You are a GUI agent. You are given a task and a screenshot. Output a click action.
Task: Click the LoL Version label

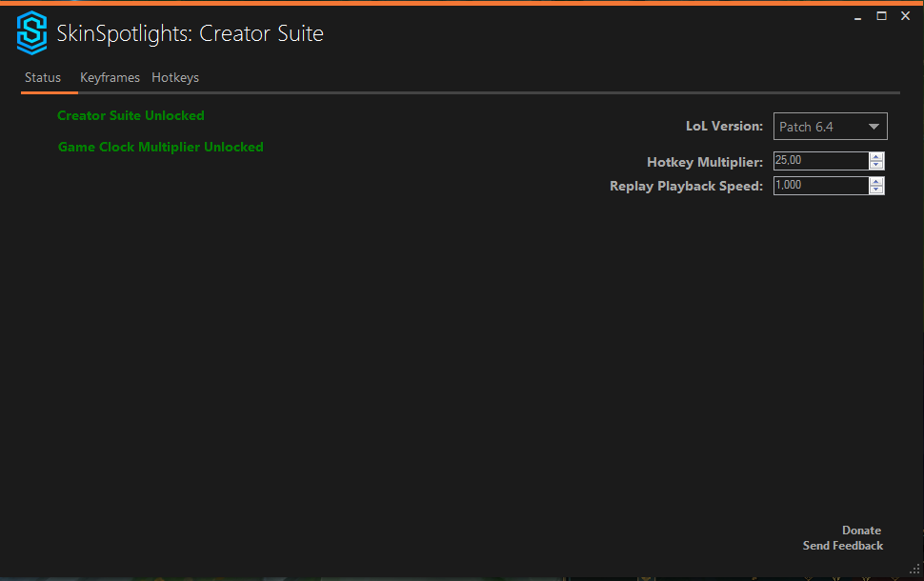(x=724, y=126)
